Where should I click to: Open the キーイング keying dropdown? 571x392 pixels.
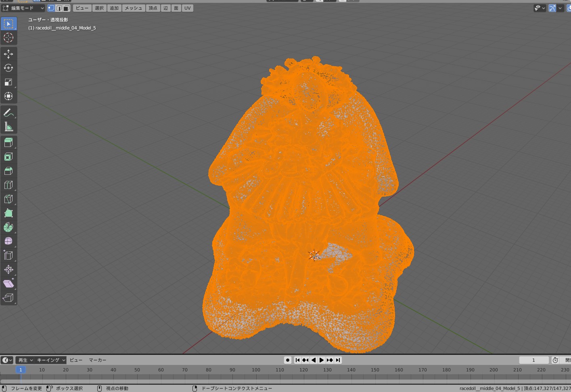point(51,360)
